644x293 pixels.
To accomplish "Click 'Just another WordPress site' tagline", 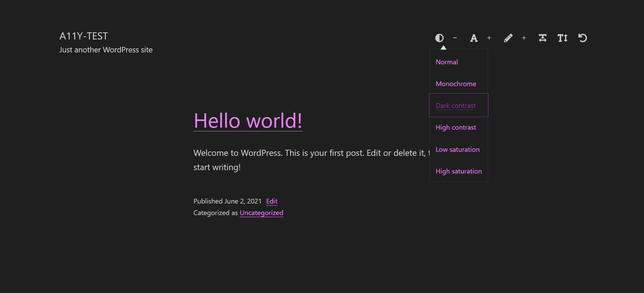I will point(106,50).
